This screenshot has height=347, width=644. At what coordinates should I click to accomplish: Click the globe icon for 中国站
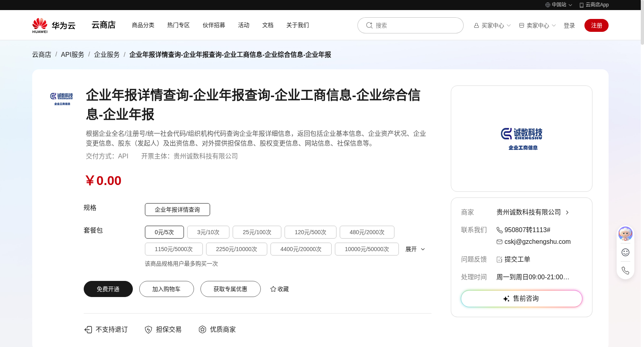click(548, 5)
